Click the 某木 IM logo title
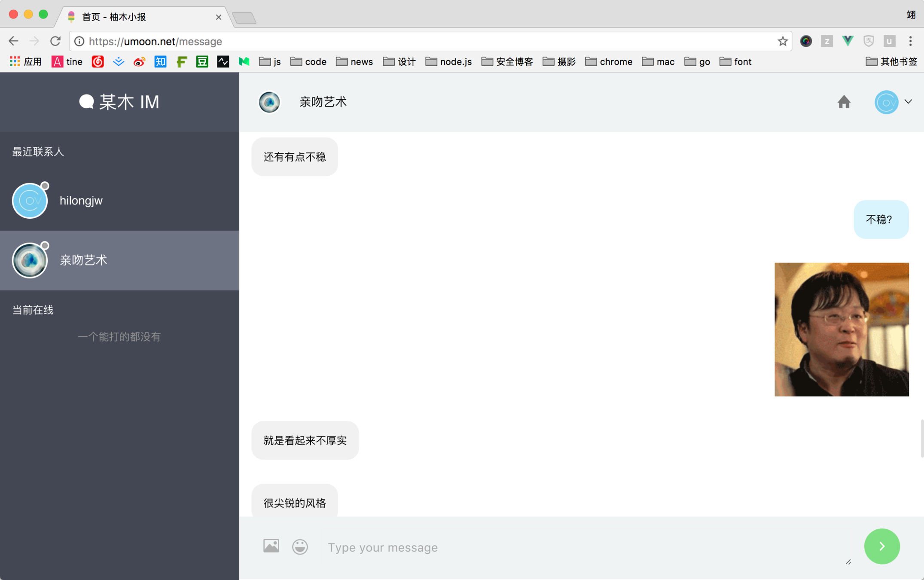 (x=119, y=102)
